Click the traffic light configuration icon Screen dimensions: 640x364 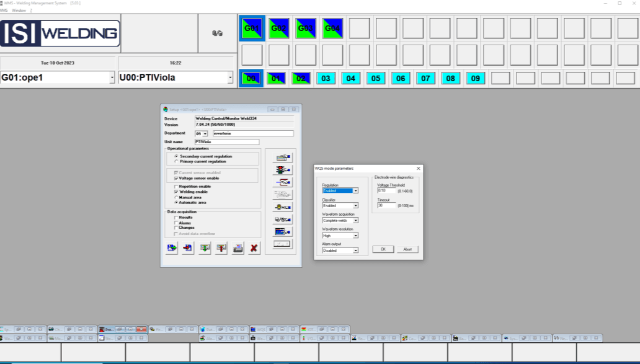(283, 170)
